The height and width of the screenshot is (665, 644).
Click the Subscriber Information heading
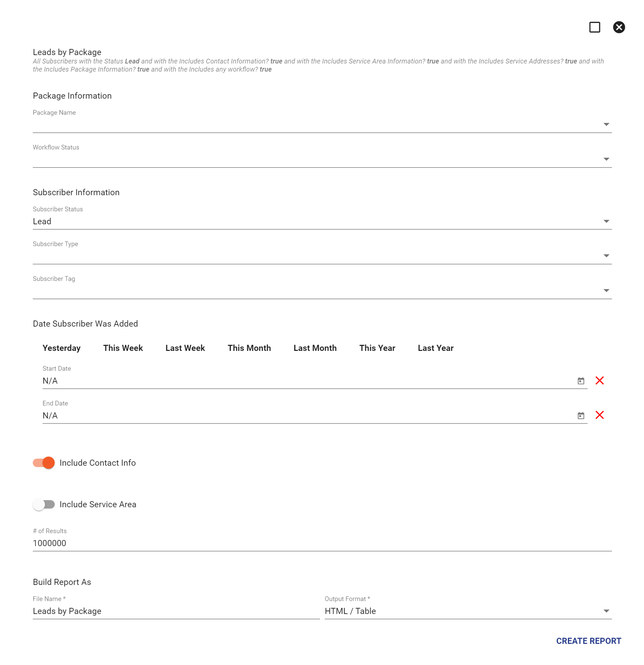pyautogui.click(x=76, y=193)
